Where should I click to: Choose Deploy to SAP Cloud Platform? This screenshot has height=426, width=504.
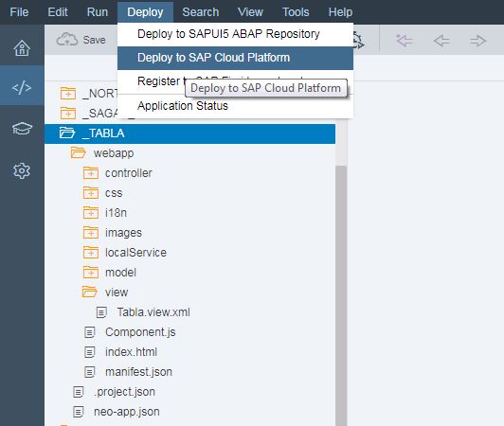coord(235,58)
